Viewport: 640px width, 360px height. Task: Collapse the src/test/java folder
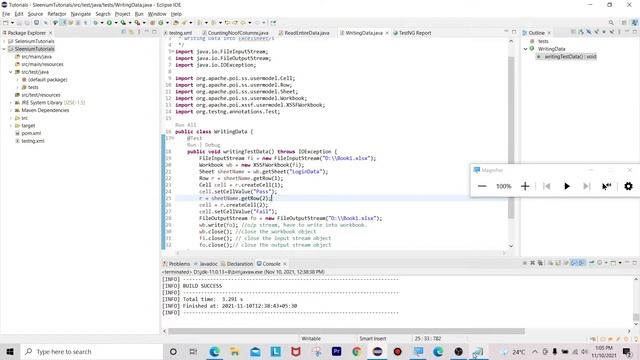click(11, 72)
